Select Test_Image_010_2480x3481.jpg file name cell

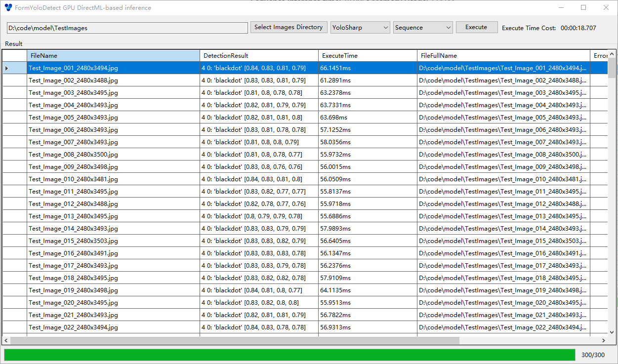click(113, 179)
